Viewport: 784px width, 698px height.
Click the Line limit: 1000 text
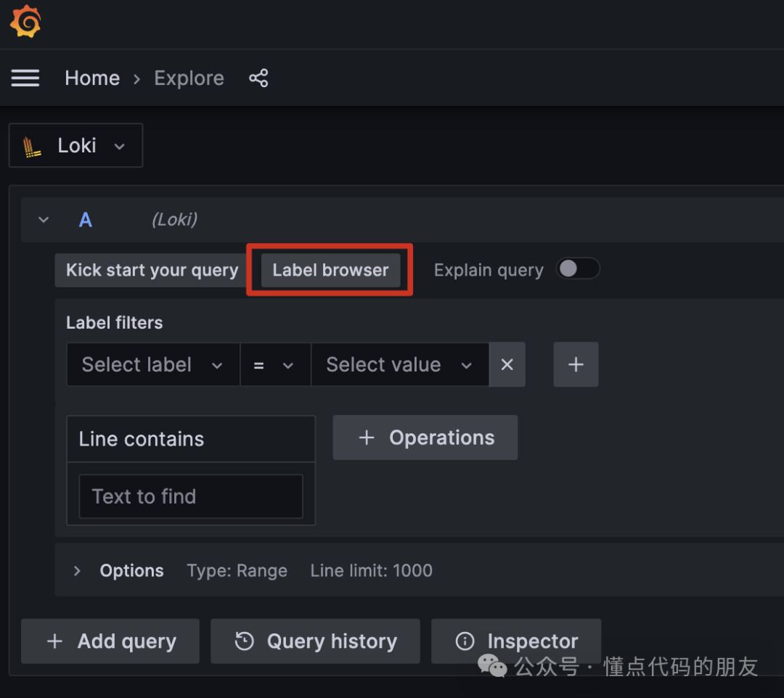(371, 570)
